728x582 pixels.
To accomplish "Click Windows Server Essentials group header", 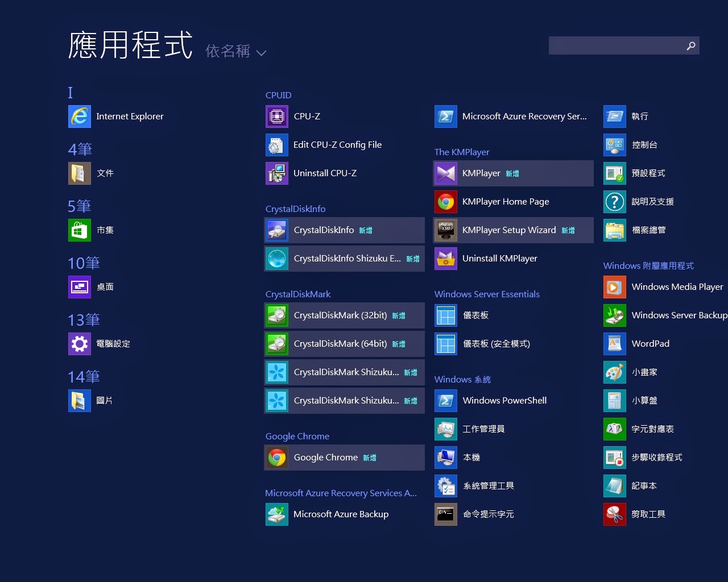I will [487, 294].
